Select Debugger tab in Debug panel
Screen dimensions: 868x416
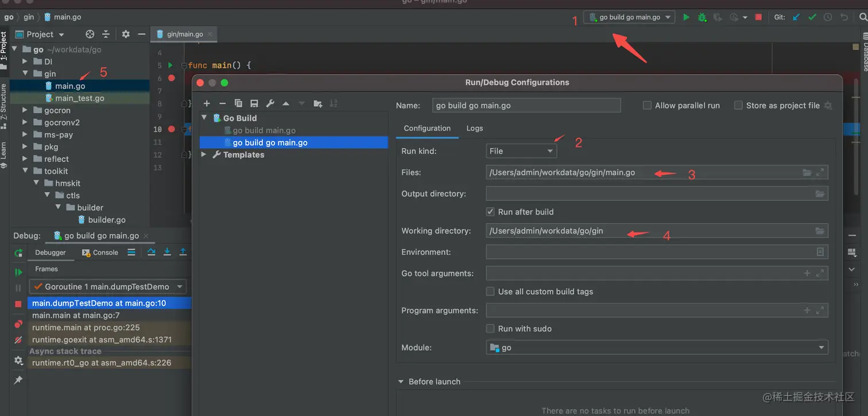(51, 252)
